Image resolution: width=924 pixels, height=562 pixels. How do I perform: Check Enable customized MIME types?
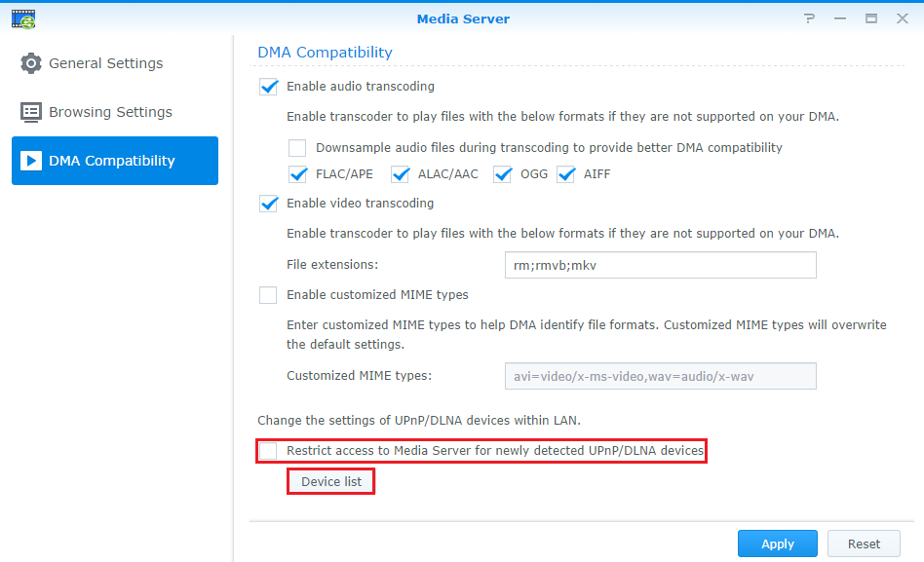click(x=268, y=294)
